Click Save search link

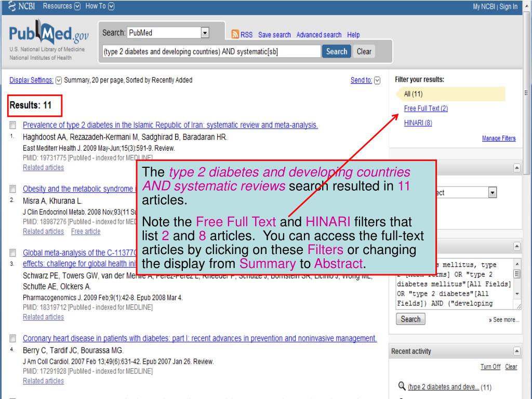click(x=274, y=35)
